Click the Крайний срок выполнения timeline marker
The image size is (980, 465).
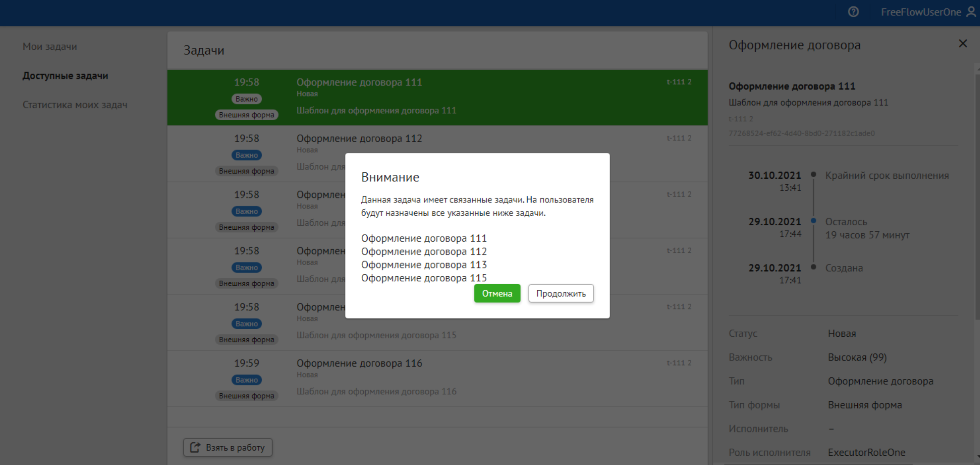814,174
